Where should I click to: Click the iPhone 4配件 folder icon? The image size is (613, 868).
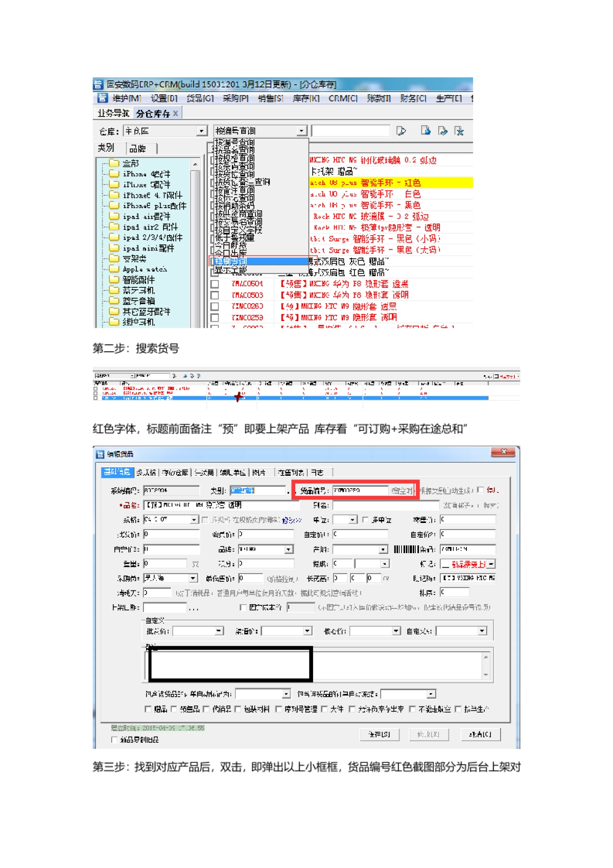(x=114, y=174)
